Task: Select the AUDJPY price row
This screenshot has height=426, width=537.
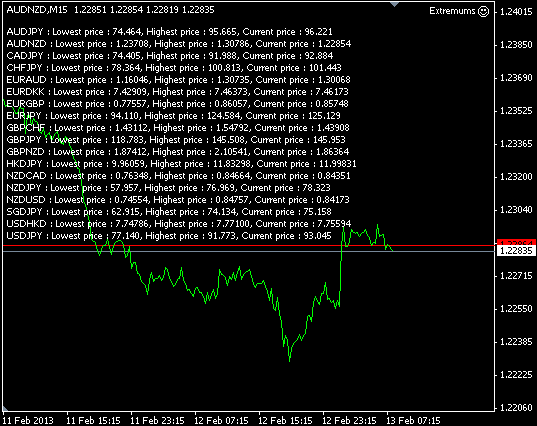Action: [170, 32]
